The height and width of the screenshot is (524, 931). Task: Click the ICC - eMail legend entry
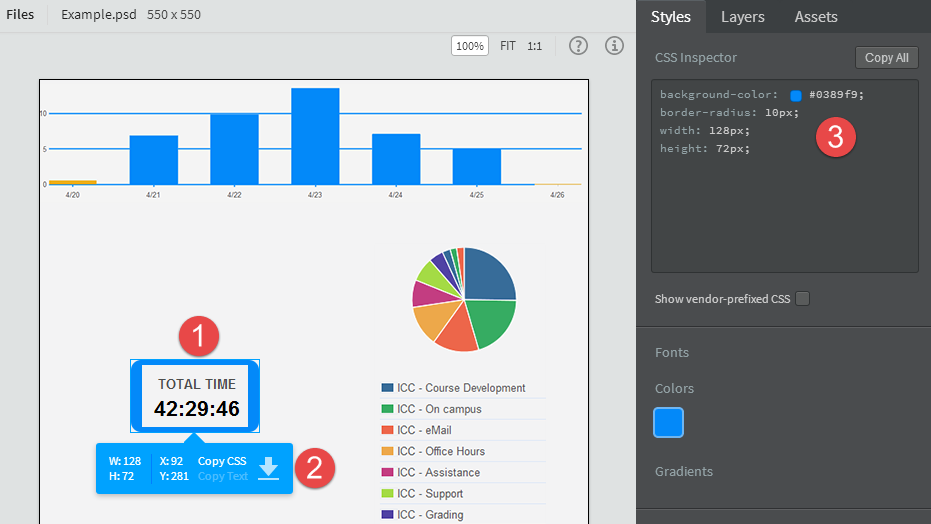coord(417,430)
